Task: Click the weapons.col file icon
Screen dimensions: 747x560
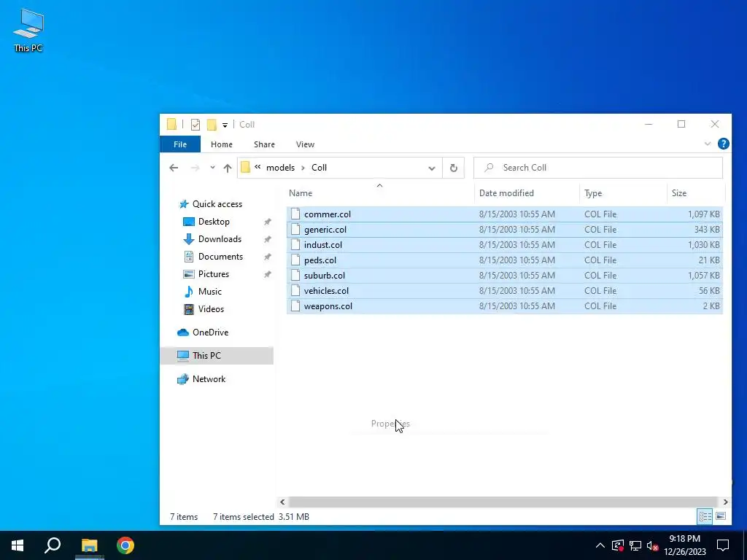Action: [295, 306]
